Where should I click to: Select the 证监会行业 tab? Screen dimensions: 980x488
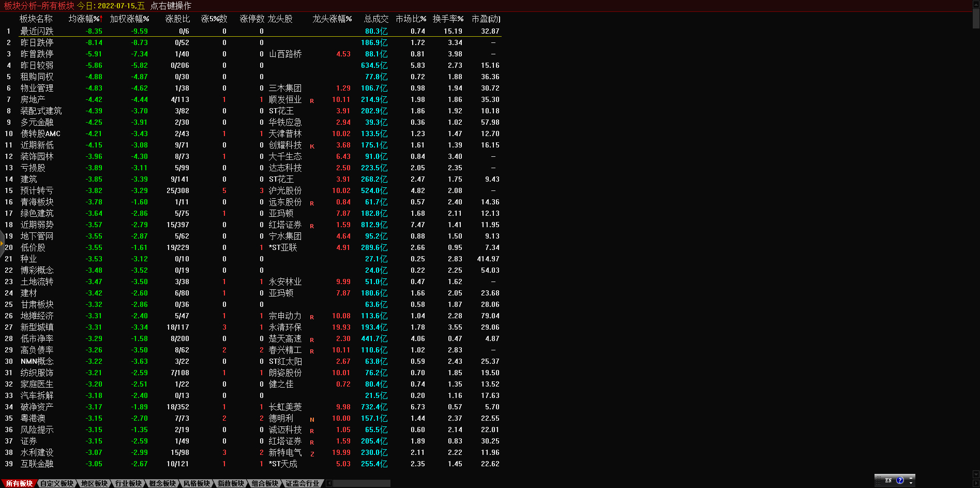303,483
